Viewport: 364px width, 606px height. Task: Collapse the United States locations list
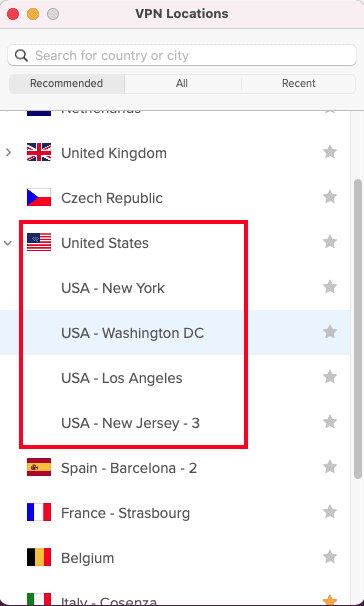click(8, 243)
